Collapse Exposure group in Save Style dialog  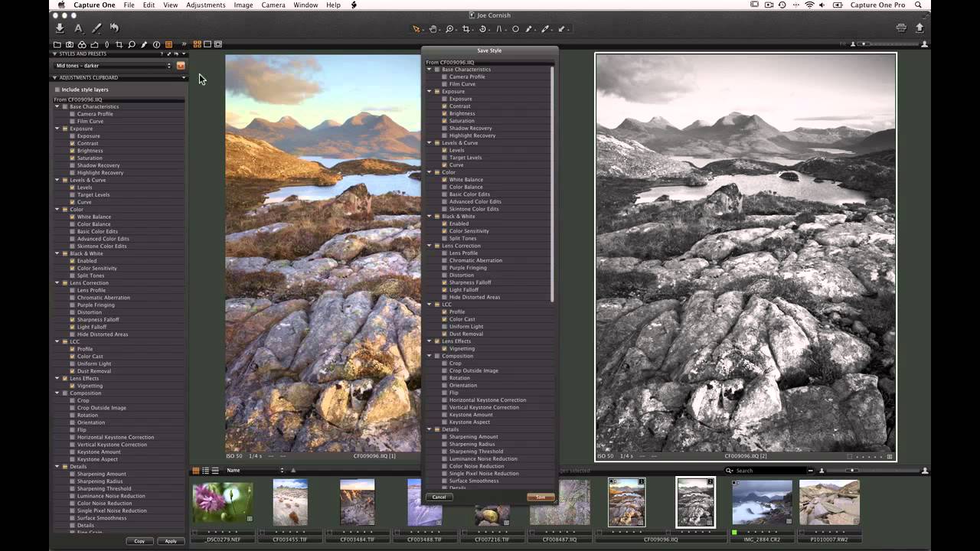point(430,91)
